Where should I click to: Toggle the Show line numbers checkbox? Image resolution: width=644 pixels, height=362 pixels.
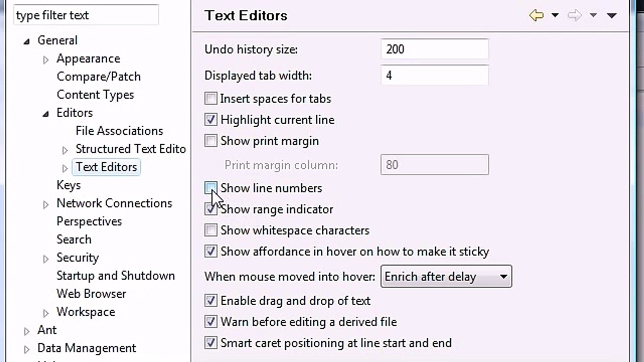[211, 187]
